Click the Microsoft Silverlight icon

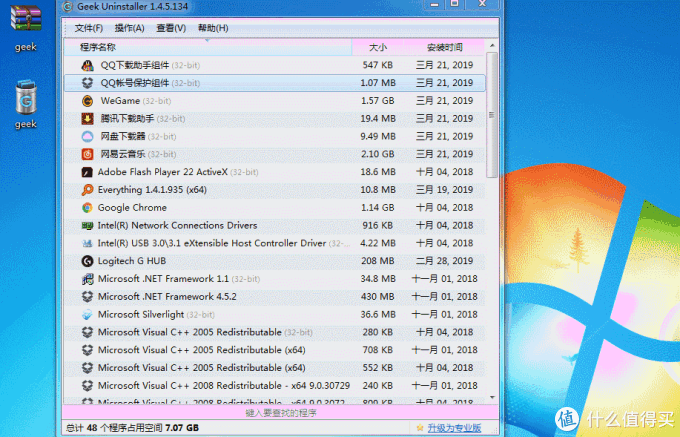tap(87, 314)
